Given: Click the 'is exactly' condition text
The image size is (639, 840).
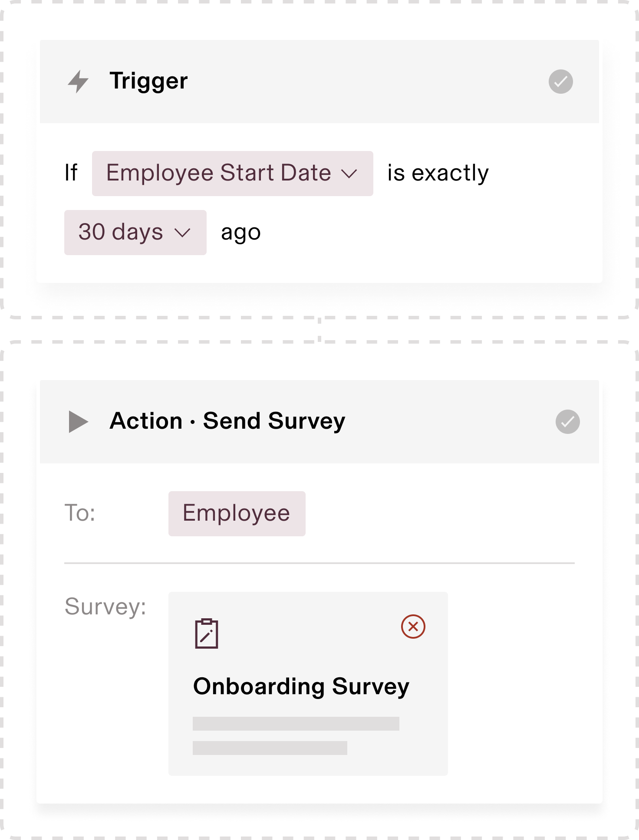Looking at the screenshot, I should [x=438, y=173].
